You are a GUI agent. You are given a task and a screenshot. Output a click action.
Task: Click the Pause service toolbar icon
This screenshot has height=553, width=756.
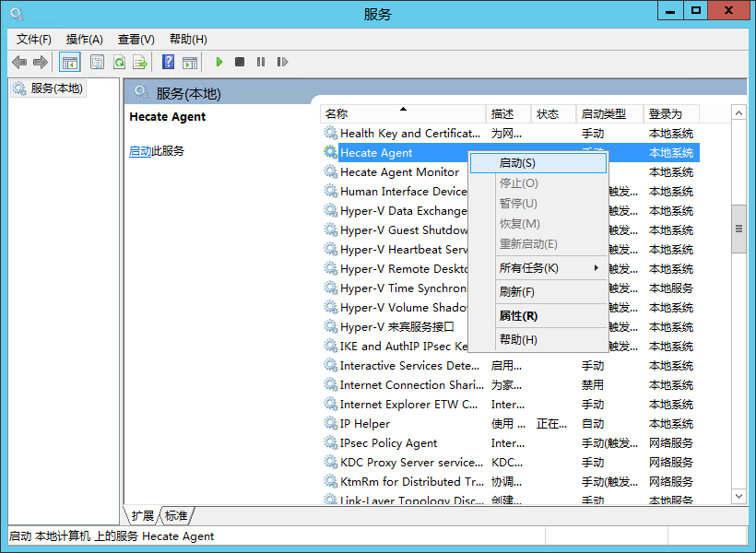261,62
